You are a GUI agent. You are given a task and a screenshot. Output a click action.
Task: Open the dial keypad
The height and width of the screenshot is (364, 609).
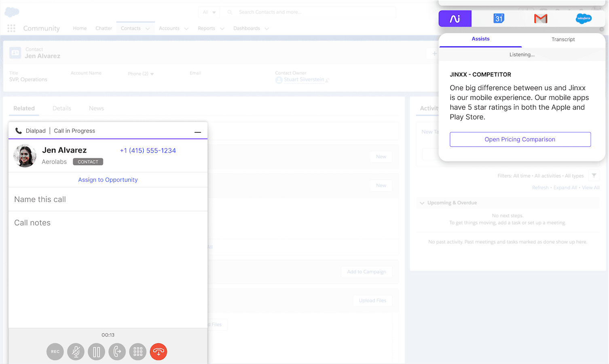(x=137, y=351)
